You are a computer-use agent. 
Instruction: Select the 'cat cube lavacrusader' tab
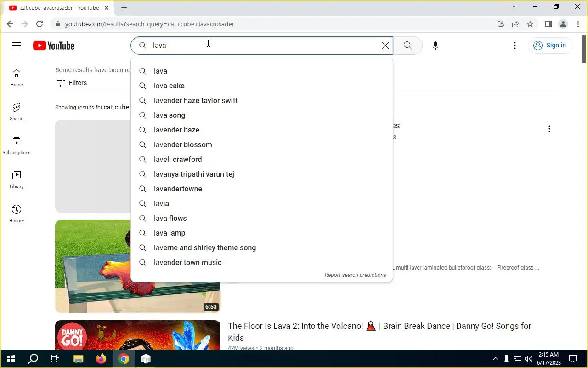60,8
